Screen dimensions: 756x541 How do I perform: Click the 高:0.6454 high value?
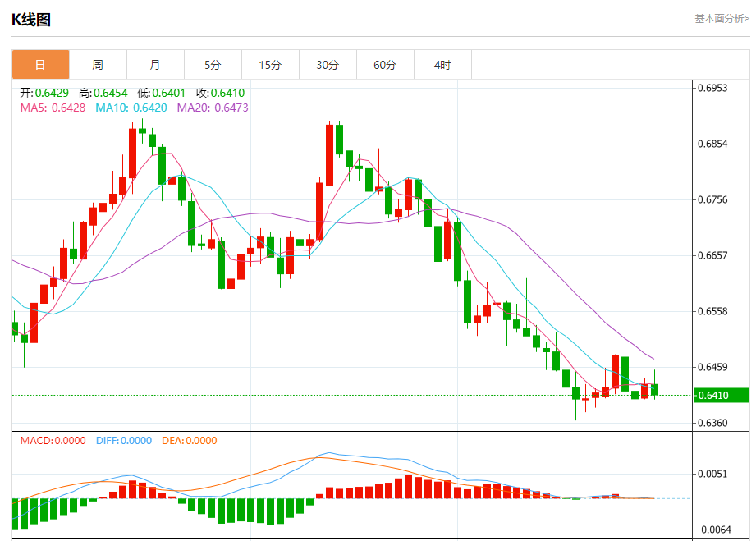click(103, 93)
